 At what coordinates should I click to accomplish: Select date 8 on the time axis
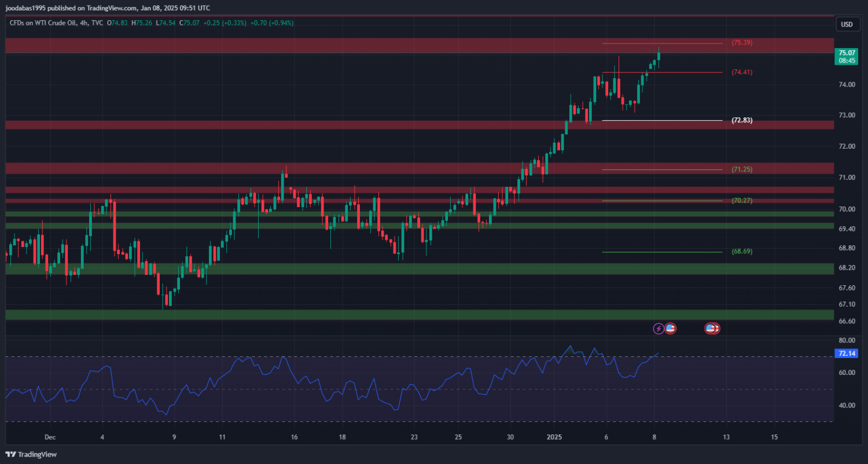(654, 437)
